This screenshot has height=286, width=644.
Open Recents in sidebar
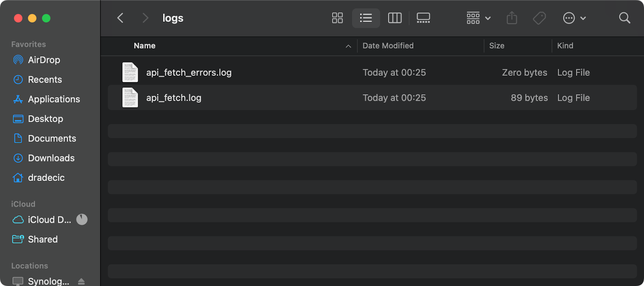(x=45, y=80)
